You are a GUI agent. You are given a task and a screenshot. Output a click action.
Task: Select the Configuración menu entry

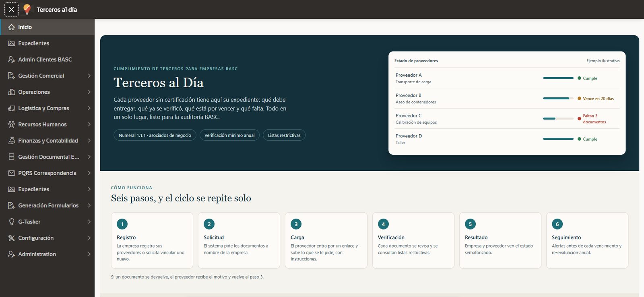click(47, 238)
